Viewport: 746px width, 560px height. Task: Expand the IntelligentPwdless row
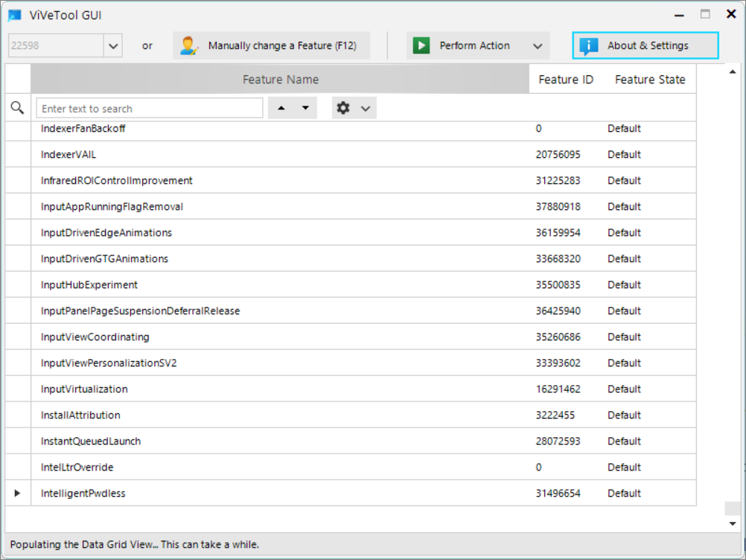(x=17, y=493)
